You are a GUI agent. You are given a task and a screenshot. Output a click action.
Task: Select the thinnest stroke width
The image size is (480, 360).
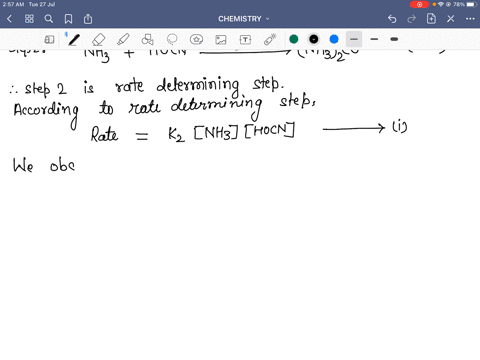point(354,39)
